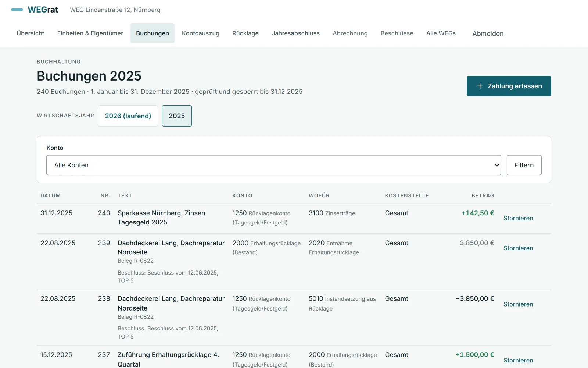This screenshot has height=368, width=588.
Task: Click the WEG Lindenstraße 12, Nürnberg label
Action: [115, 10]
